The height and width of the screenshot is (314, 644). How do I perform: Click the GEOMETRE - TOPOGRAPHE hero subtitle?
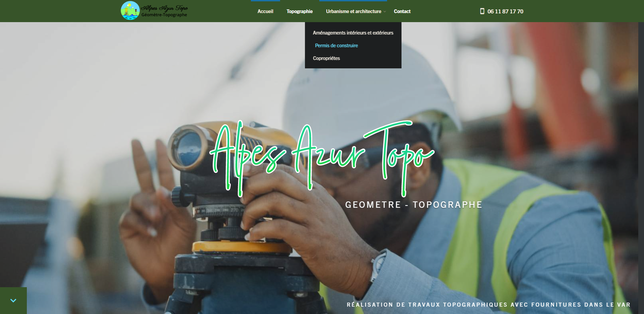coord(414,205)
